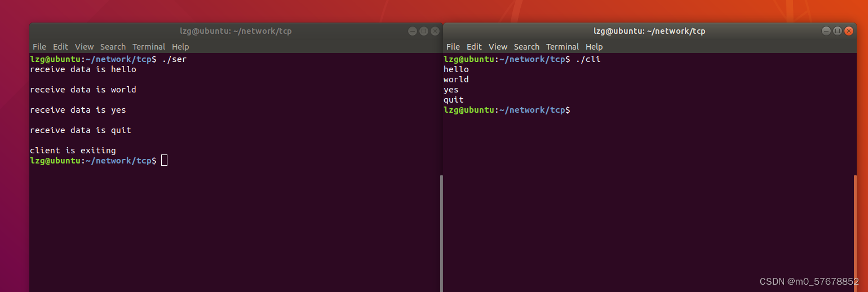This screenshot has height=292, width=868.
Task: Open File menu in right terminal
Action: 453,47
